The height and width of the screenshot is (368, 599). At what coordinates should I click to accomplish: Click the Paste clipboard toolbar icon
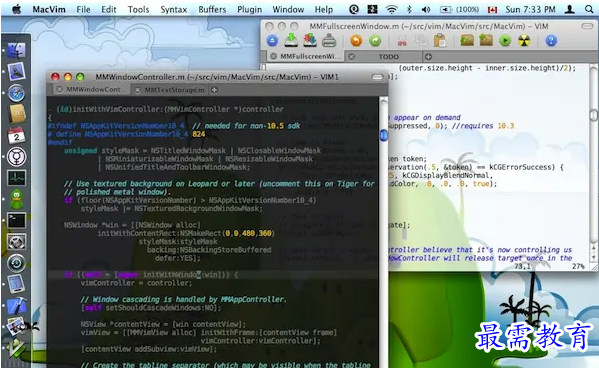pyautogui.click(x=440, y=40)
